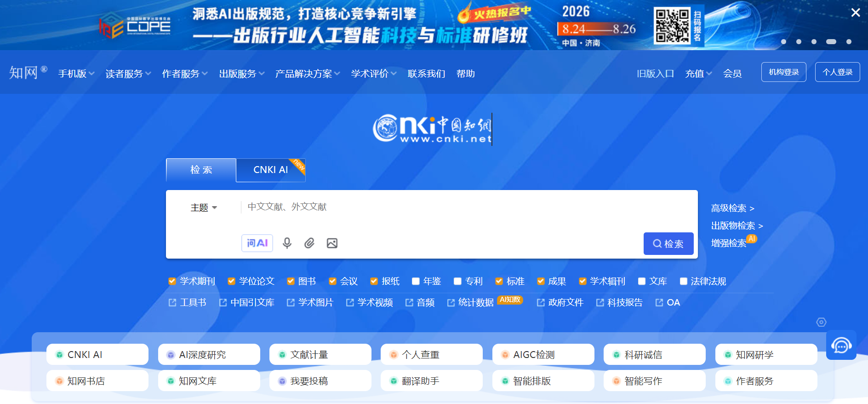Open the 帮助 menu item
The height and width of the screenshot is (404, 868).
465,74
